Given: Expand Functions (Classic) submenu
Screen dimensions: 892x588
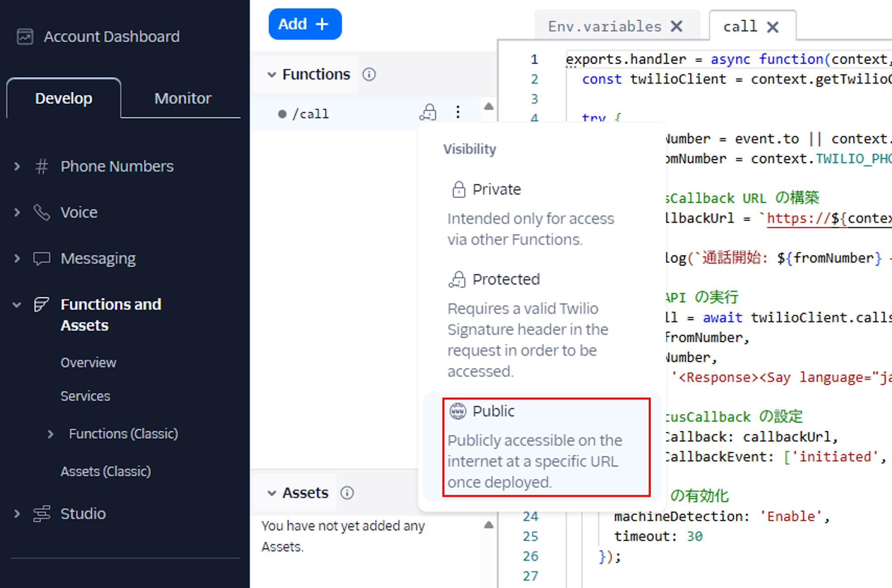Looking at the screenshot, I should pyautogui.click(x=50, y=434).
